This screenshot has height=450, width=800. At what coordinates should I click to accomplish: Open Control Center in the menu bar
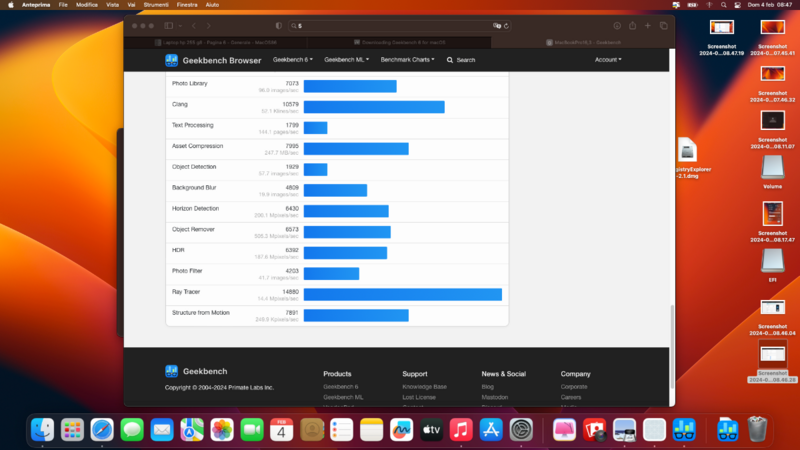pos(737,5)
